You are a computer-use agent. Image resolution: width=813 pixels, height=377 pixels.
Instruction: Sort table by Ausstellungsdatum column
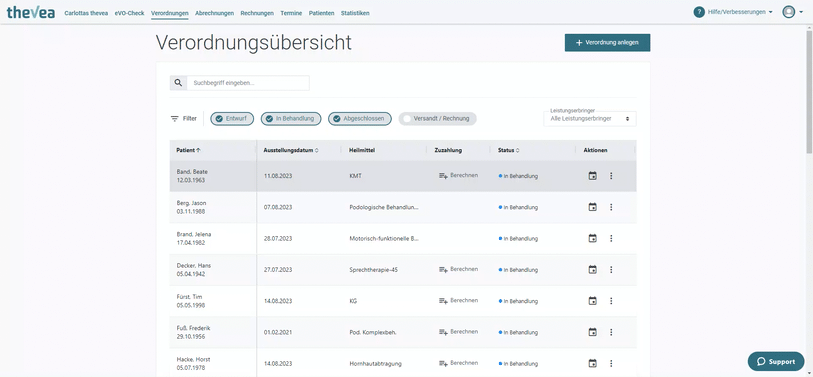coord(291,150)
